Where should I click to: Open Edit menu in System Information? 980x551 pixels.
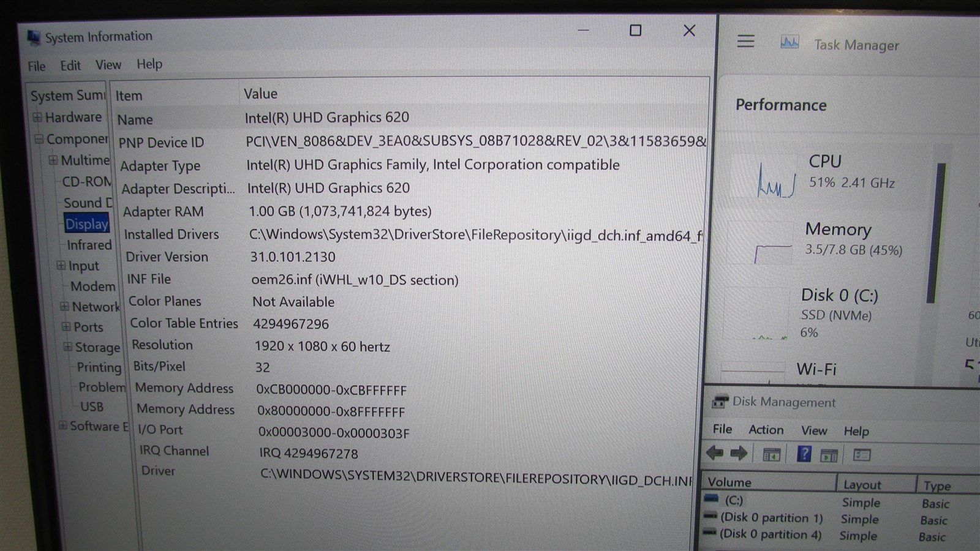(70, 66)
